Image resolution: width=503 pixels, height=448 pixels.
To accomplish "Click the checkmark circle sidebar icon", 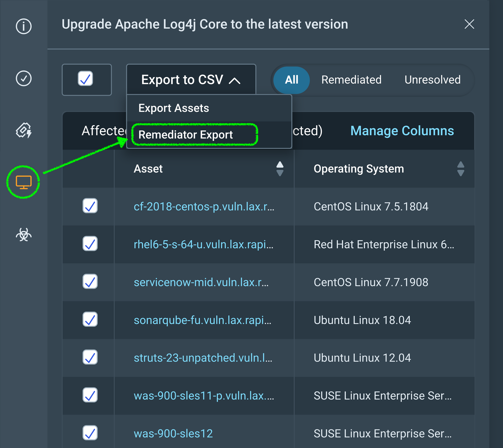I will (24, 78).
